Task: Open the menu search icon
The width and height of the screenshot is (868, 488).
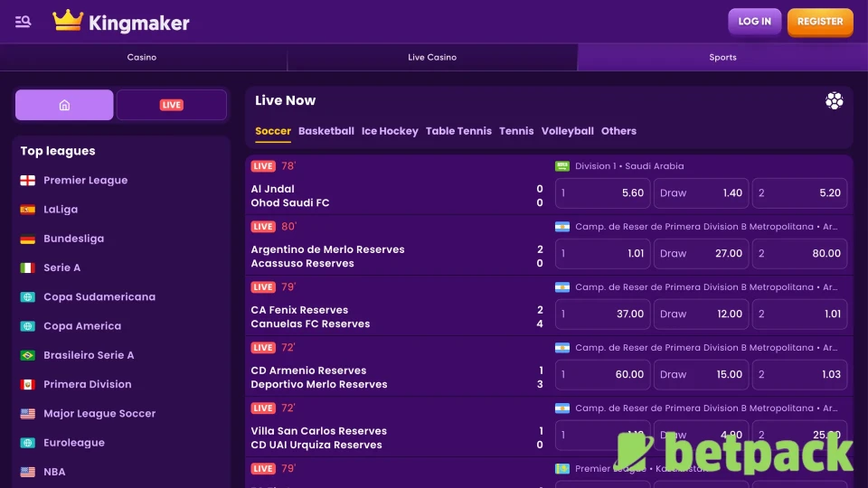Action: pyautogui.click(x=24, y=22)
